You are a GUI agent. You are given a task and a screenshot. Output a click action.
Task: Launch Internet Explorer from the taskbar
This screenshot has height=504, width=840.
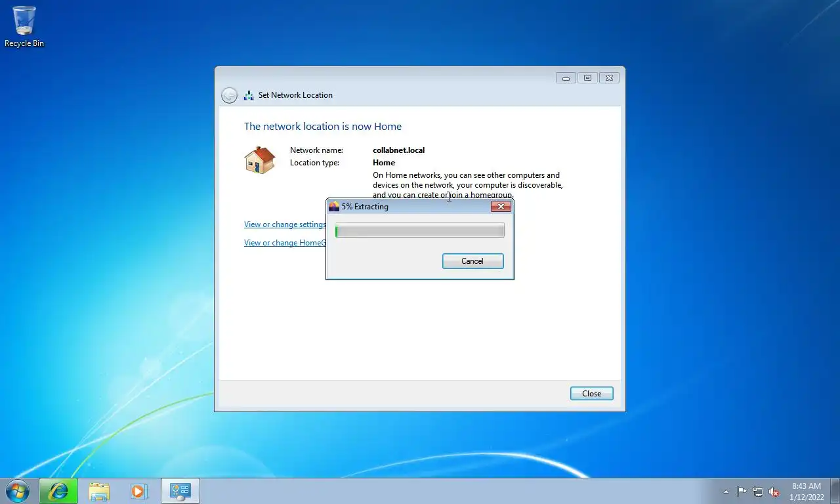(x=58, y=491)
